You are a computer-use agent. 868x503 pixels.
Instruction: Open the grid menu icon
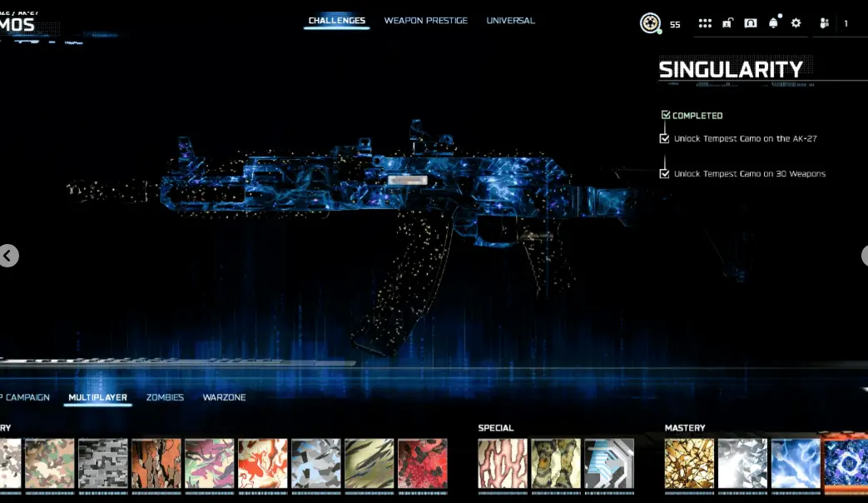click(x=705, y=23)
